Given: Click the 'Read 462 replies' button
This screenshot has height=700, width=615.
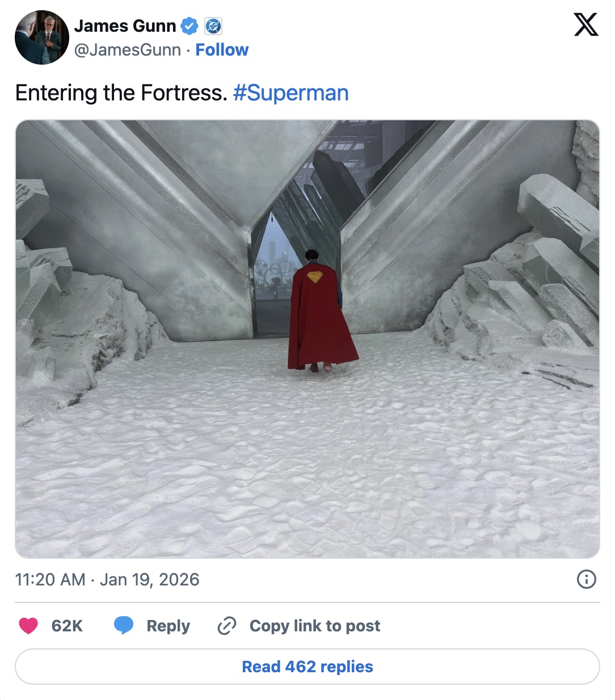Looking at the screenshot, I should [x=307, y=667].
